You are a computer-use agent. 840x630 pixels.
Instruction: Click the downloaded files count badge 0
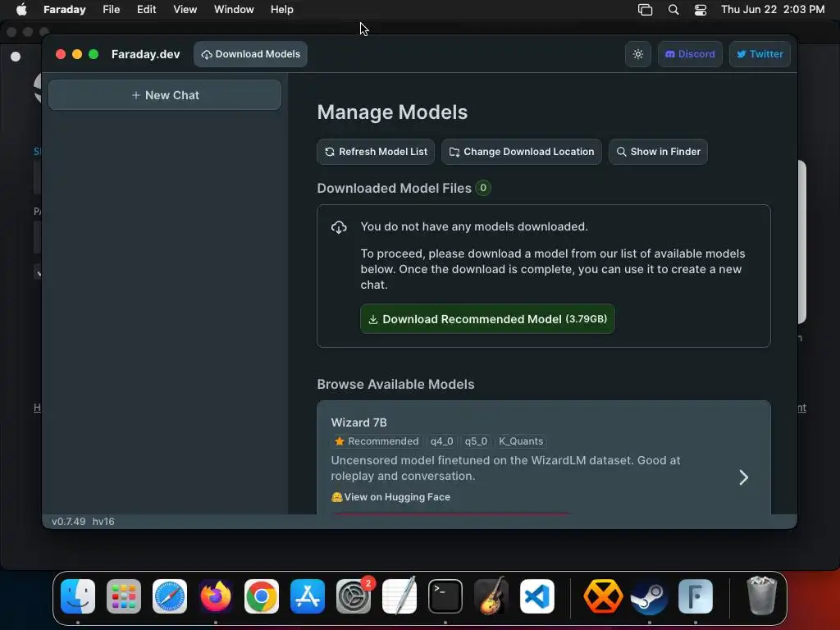(483, 188)
